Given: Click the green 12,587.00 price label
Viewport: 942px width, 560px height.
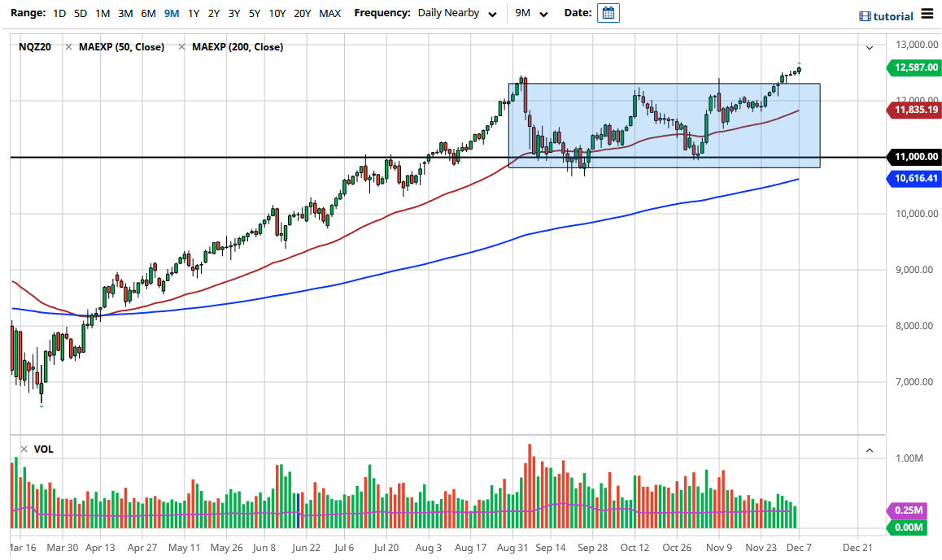Looking at the screenshot, I should coord(913,68).
